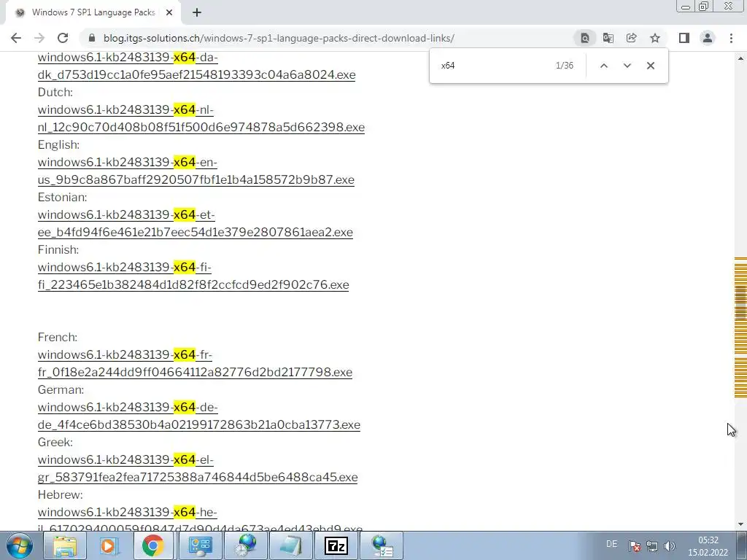Click the forward navigation arrow
Image resolution: width=747 pixels, height=560 pixels.
point(39,38)
